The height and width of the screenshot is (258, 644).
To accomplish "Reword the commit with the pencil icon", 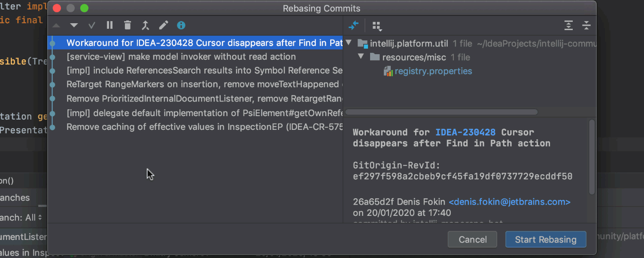I will coord(163,25).
